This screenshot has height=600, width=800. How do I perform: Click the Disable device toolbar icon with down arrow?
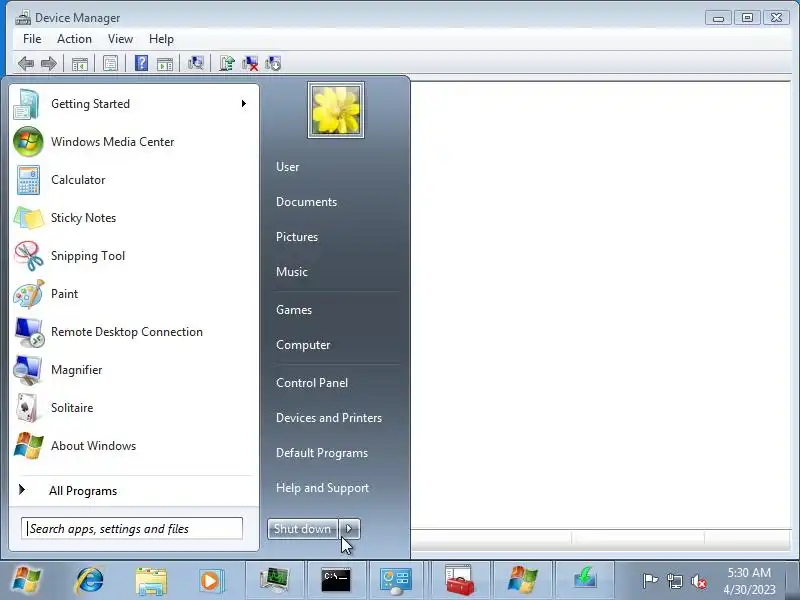(x=273, y=63)
